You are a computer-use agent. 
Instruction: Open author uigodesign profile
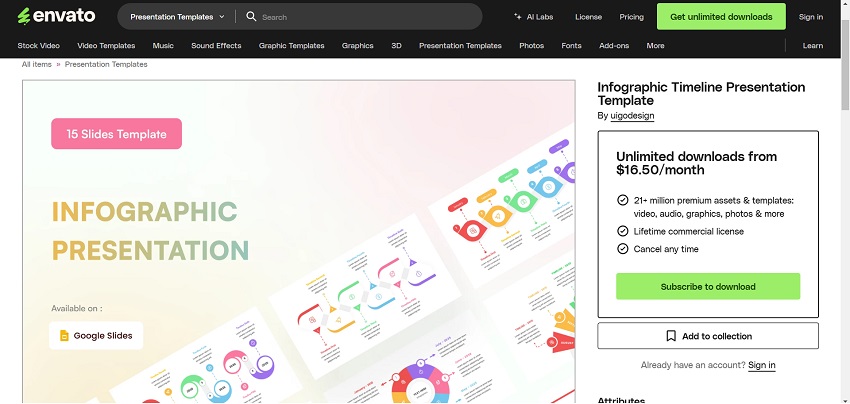click(x=632, y=116)
